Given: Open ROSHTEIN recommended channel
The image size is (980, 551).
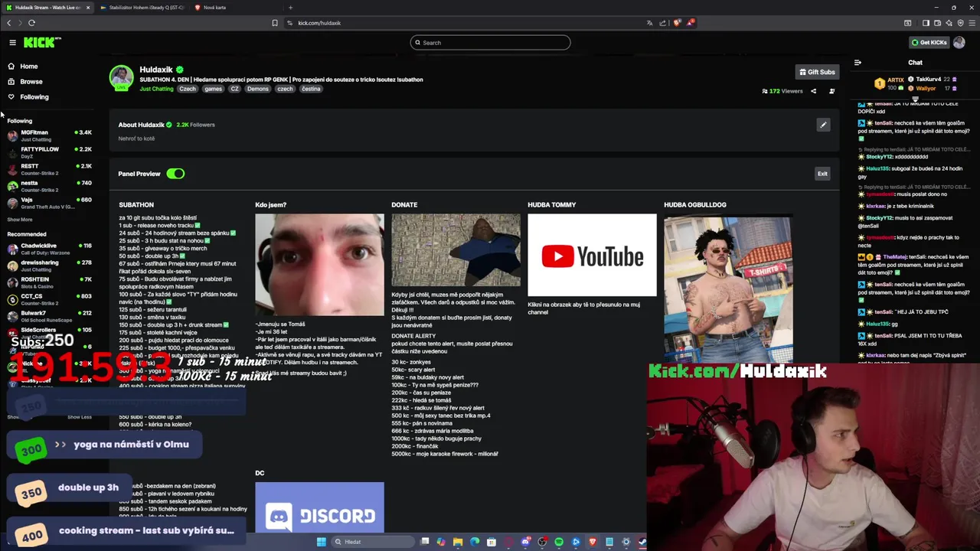Looking at the screenshot, I should [x=49, y=282].
